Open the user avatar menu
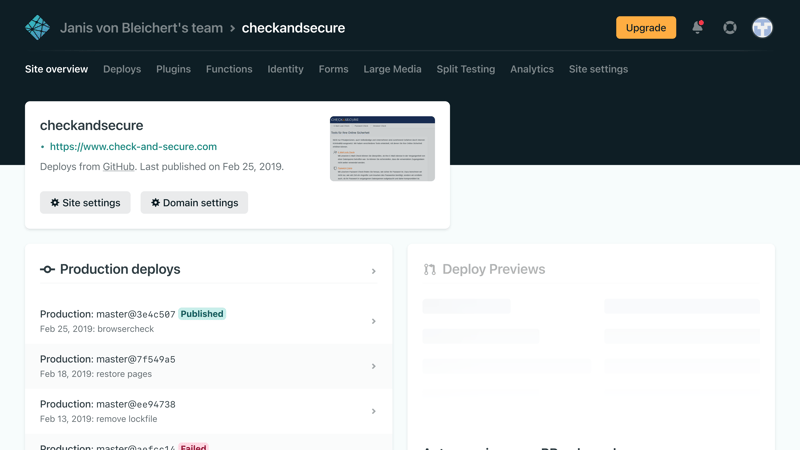The image size is (800, 450). click(x=762, y=28)
